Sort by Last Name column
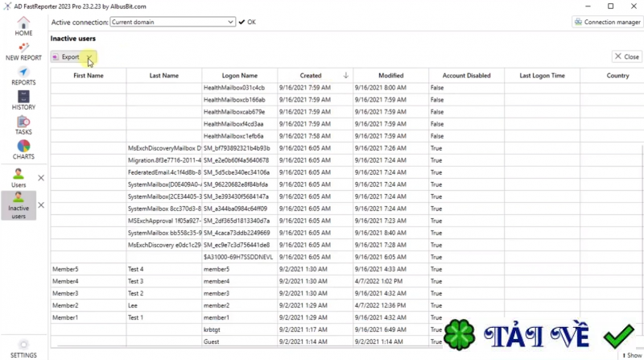644x360 pixels. pyautogui.click(x=164, y=76)
